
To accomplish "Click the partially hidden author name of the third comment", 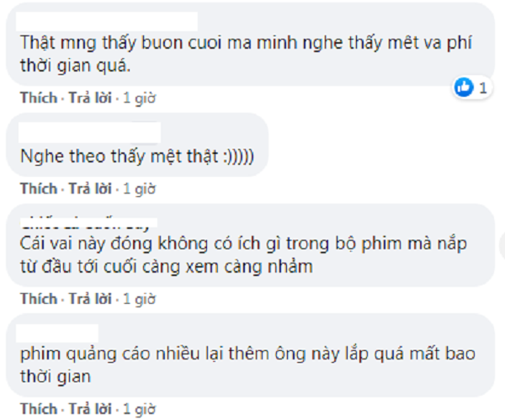I will (88, 224).
